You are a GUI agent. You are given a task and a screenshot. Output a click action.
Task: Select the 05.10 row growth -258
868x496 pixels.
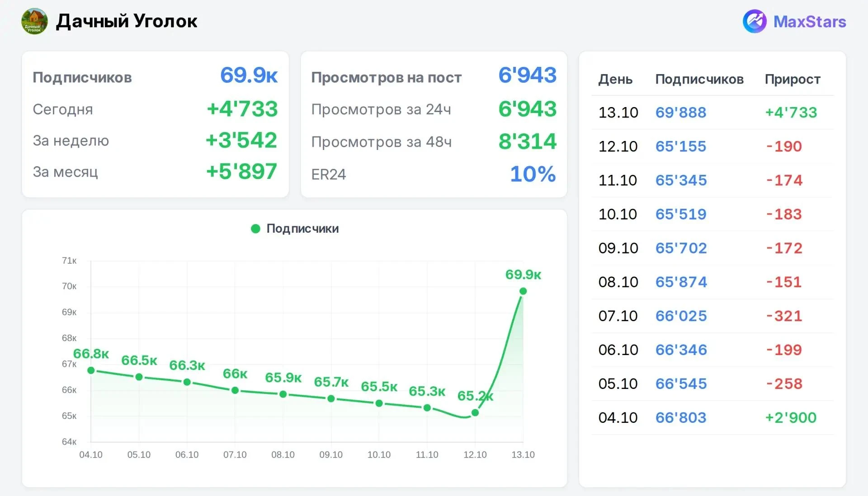tap(784, 383)
